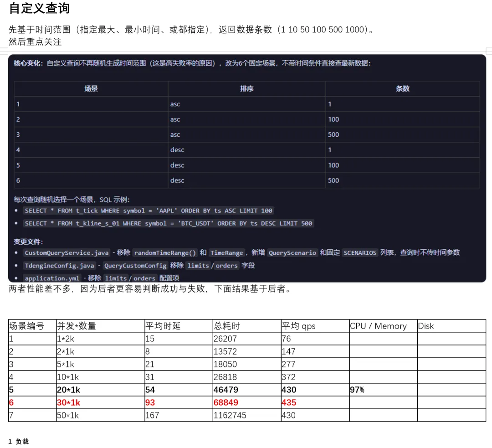Click the 总耗时 header cell

(247, 326)
